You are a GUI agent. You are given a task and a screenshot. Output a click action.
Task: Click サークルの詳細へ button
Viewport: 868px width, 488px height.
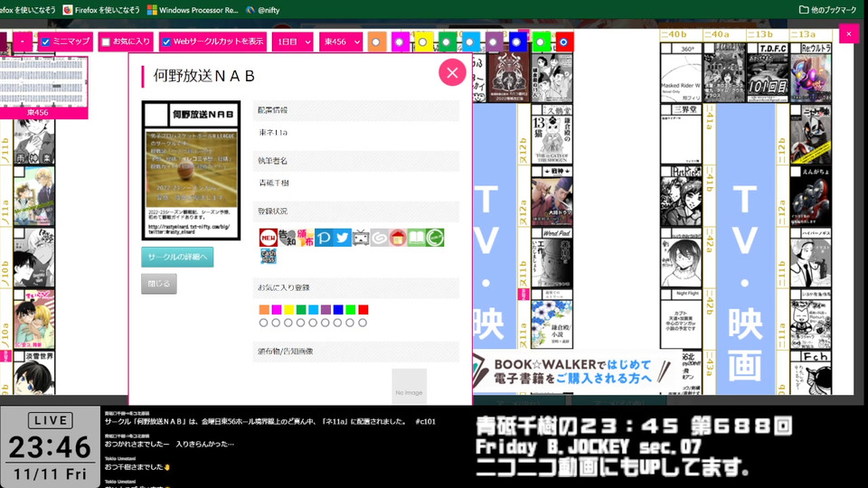pos(177,257)
